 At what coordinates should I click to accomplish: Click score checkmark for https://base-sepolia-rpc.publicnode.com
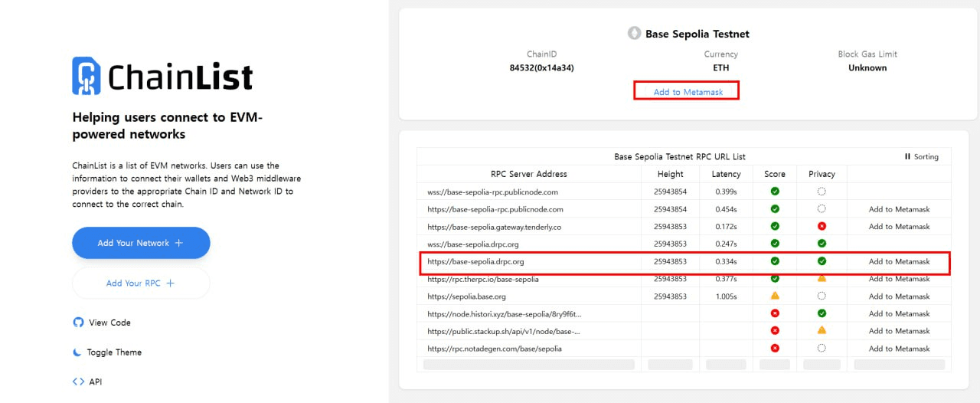pyautogui.click(x=775, y=209)
